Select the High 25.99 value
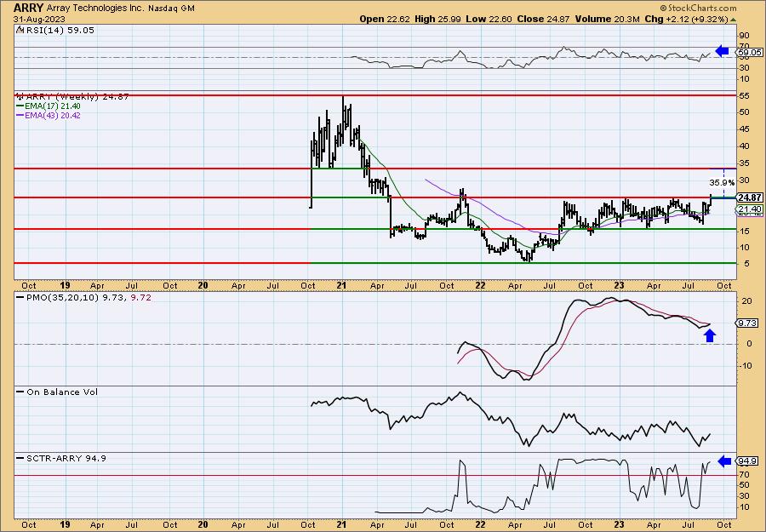 (x=438, y=19)
